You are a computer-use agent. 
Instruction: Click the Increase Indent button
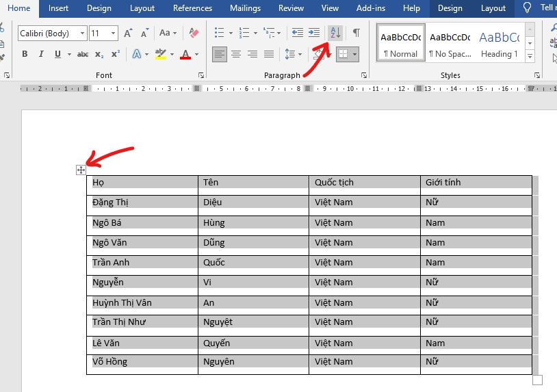pos(314,33)
